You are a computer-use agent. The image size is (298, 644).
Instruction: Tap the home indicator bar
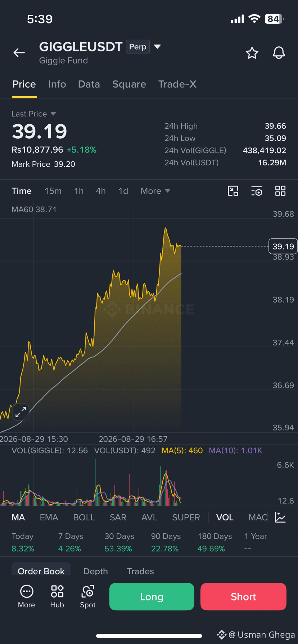coord(149,636)
